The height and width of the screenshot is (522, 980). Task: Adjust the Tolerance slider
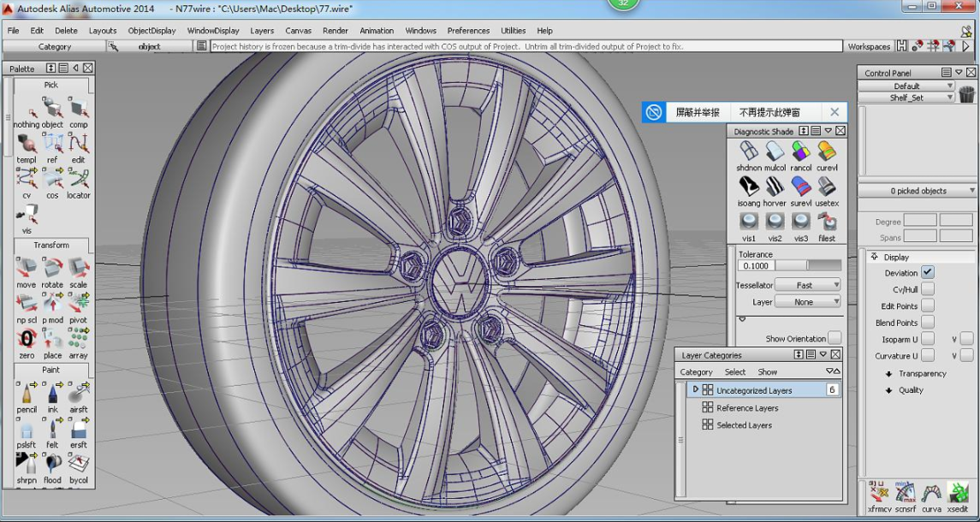click(808, 265)
